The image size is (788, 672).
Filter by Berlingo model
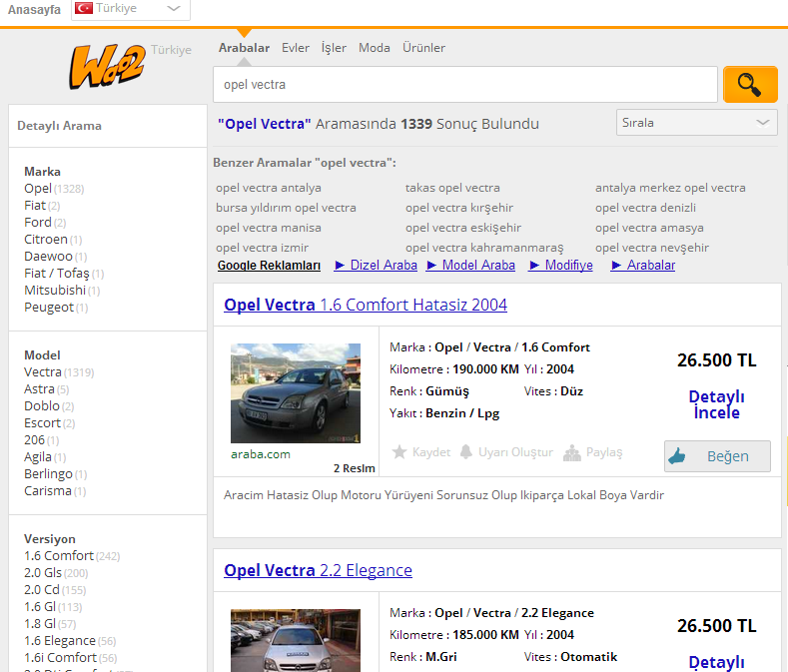[x=48, y=474]
